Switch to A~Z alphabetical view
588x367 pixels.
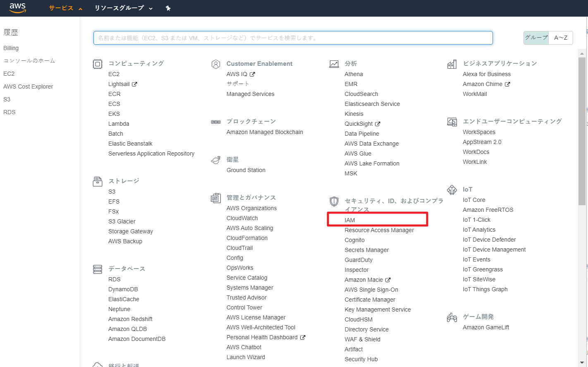click(561, 38)
